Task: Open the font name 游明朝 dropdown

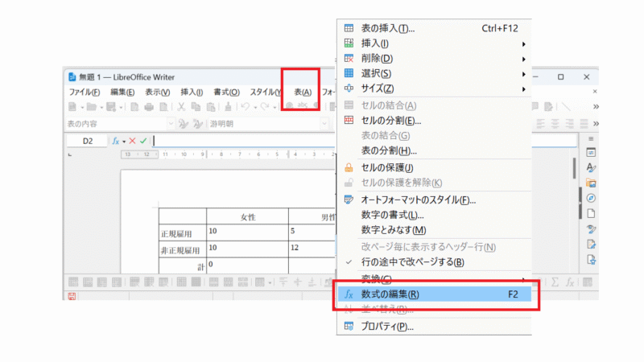Action: [324, 124]
